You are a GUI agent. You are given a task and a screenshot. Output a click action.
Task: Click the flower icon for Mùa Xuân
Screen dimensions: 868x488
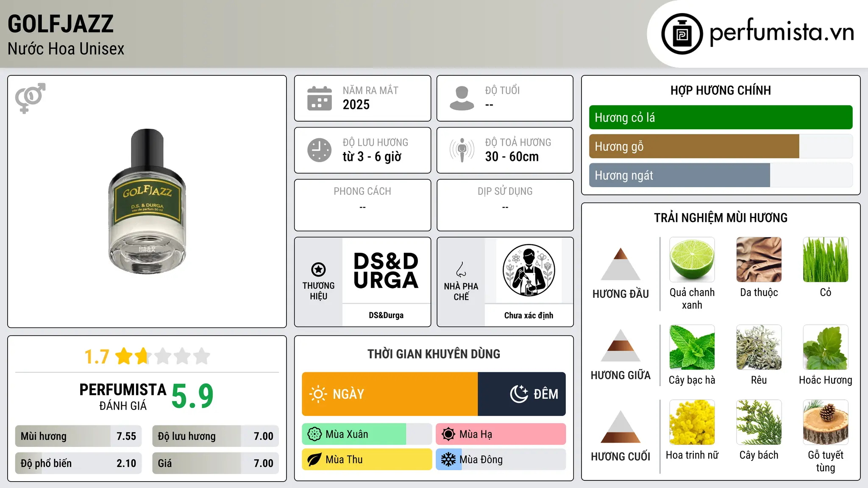click(x=314, y=434)
